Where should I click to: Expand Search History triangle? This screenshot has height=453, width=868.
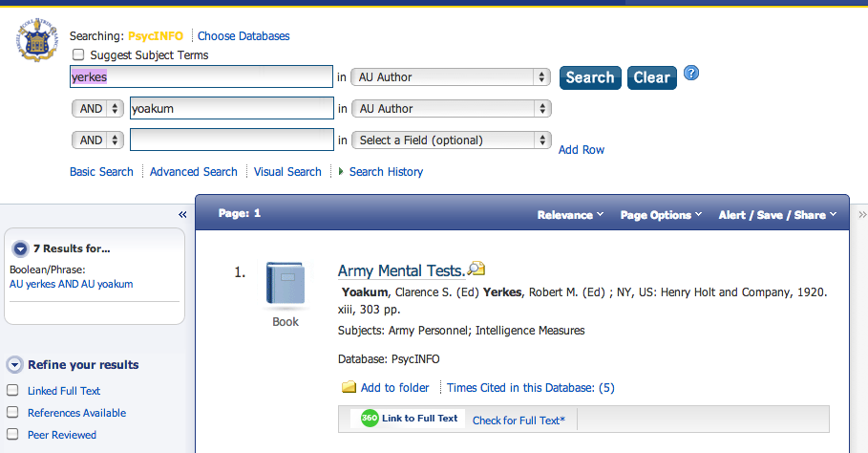(341, 172)
